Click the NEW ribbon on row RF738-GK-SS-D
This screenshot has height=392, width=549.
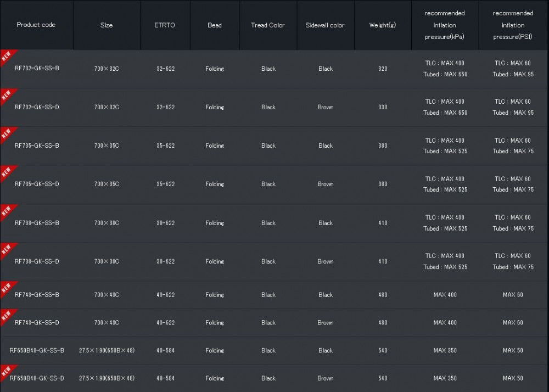[6, 249]
